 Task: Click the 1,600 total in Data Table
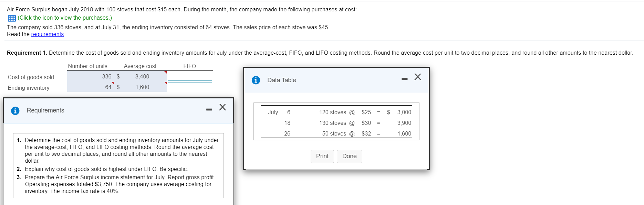coord(404,133)
